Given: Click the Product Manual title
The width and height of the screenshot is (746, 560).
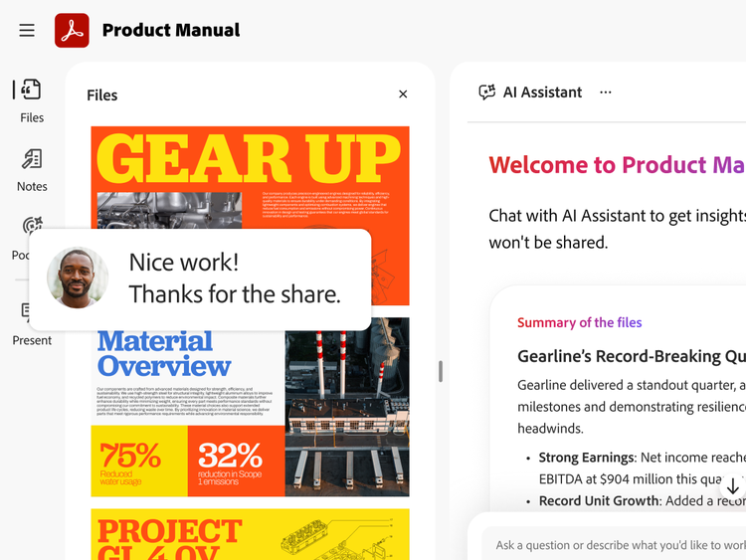Looking at the screenshot, I should click(171, 31).
